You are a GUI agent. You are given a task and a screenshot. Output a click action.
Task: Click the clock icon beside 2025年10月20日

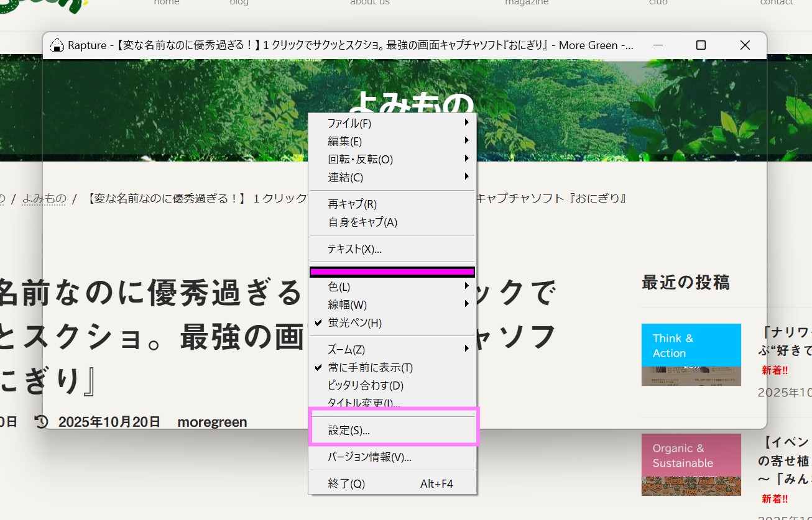coord(42,422)
